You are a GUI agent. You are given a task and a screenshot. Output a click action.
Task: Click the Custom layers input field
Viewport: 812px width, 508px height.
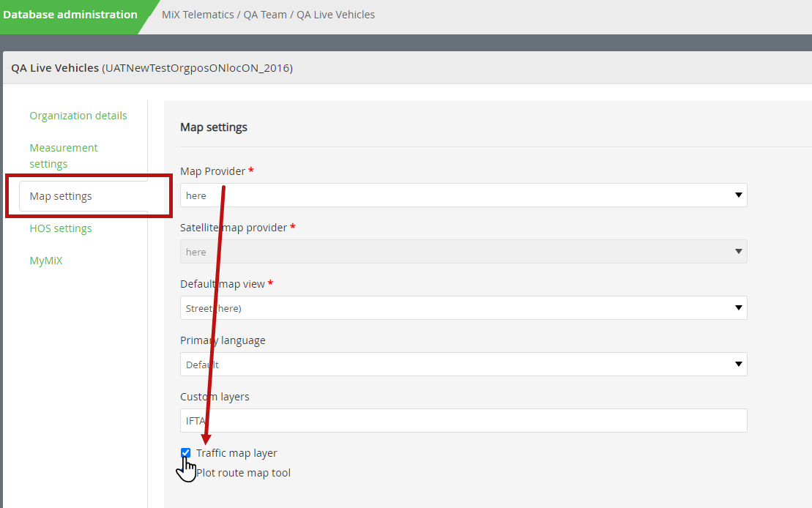463,420
